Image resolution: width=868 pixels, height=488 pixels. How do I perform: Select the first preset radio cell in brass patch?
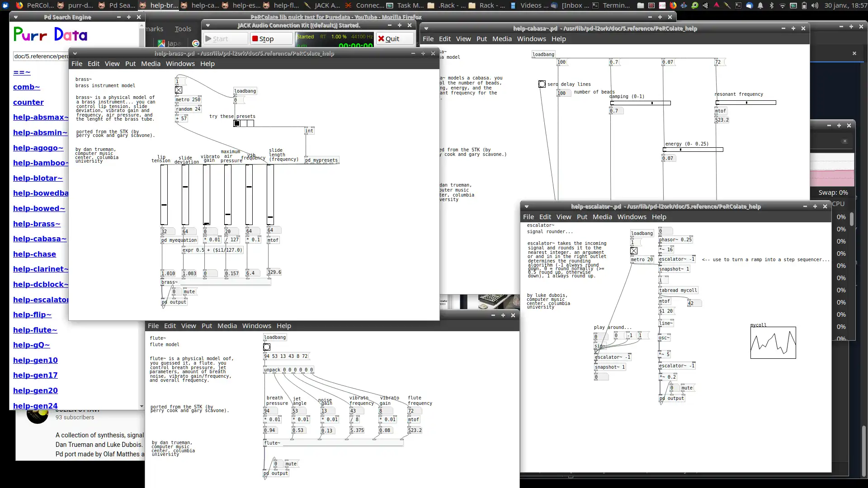(x=237, y=123)
